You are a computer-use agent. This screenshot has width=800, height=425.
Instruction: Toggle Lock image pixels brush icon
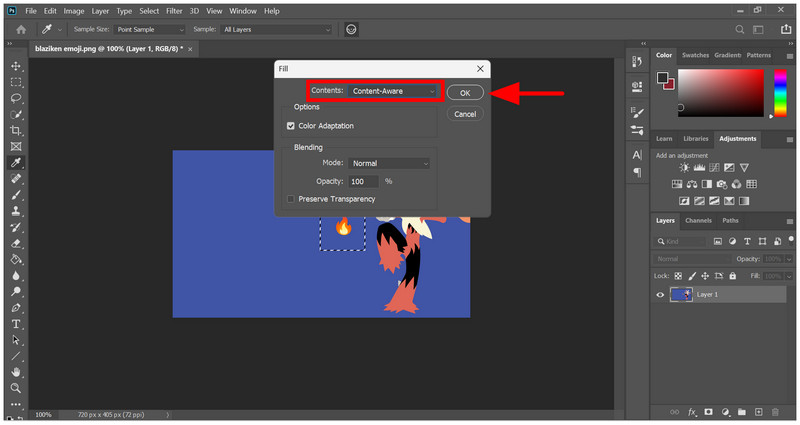pos(692,276)
